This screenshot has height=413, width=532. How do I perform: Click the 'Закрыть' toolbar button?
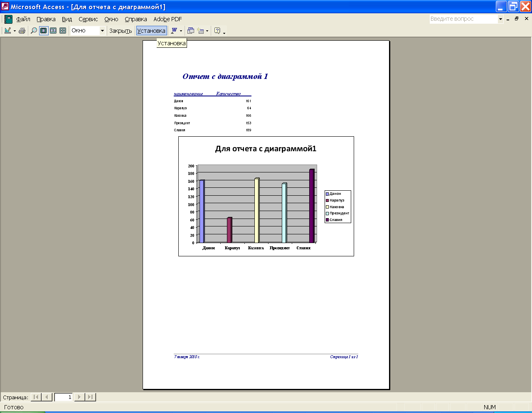121,31
